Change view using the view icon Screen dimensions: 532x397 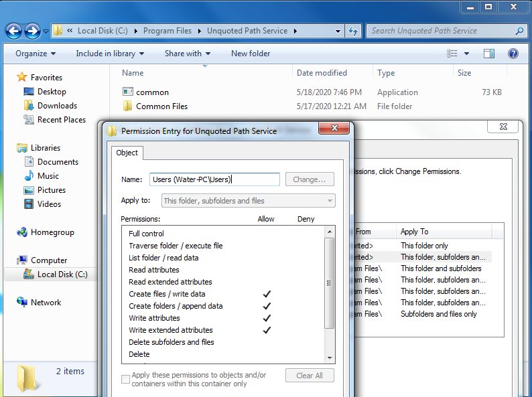[452, 54]
